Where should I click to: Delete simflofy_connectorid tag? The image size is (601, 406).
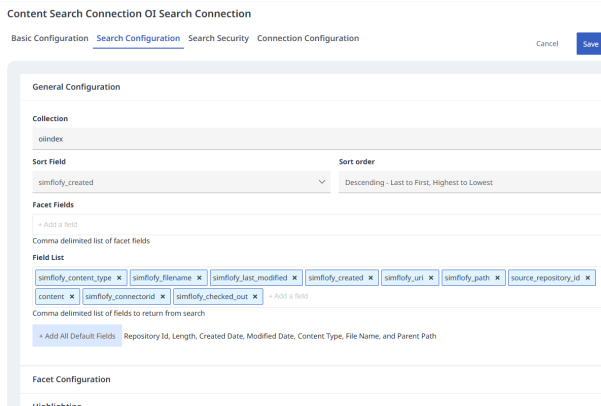161,297
